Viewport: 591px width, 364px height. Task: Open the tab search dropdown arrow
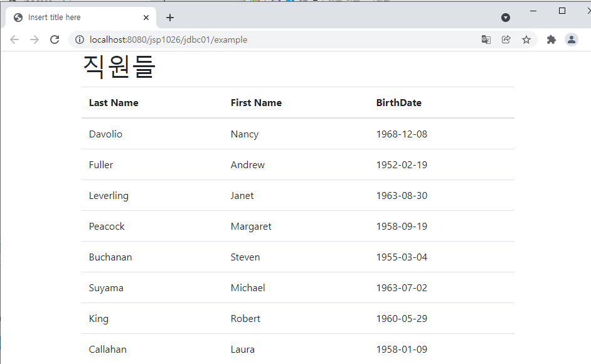(506, 18)
